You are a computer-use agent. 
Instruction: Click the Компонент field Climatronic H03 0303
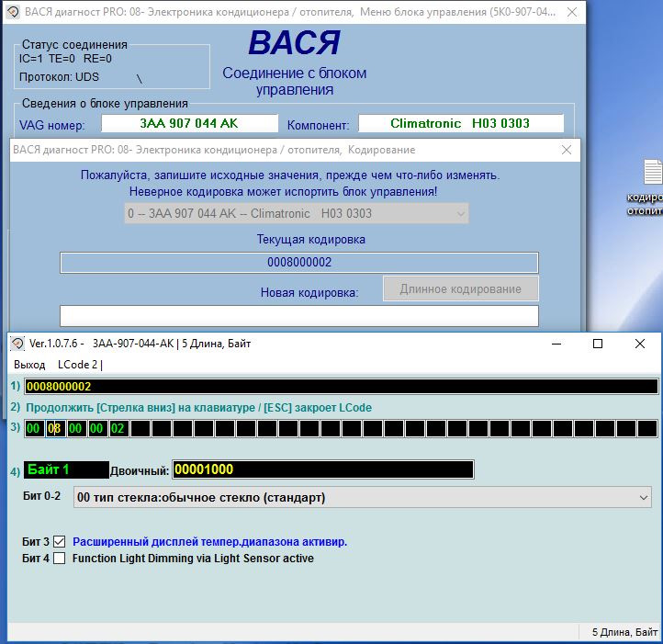pos(461,123)
